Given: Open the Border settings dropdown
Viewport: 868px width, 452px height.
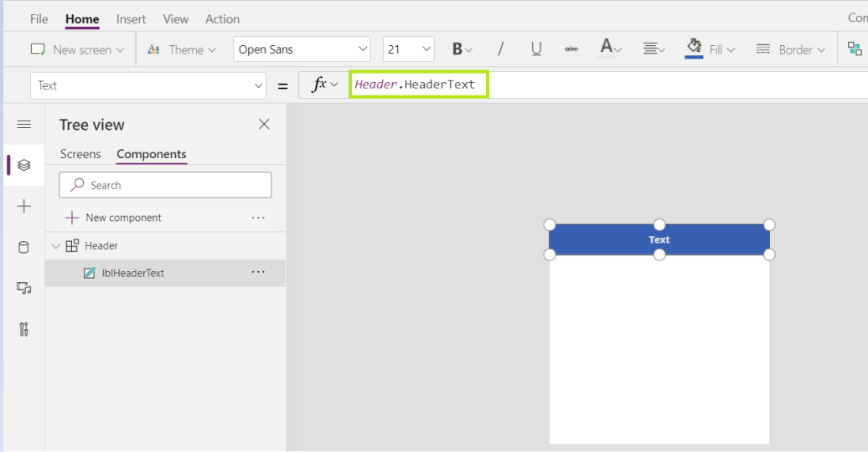Looking at the screenshot, I should tap(791, 49).
